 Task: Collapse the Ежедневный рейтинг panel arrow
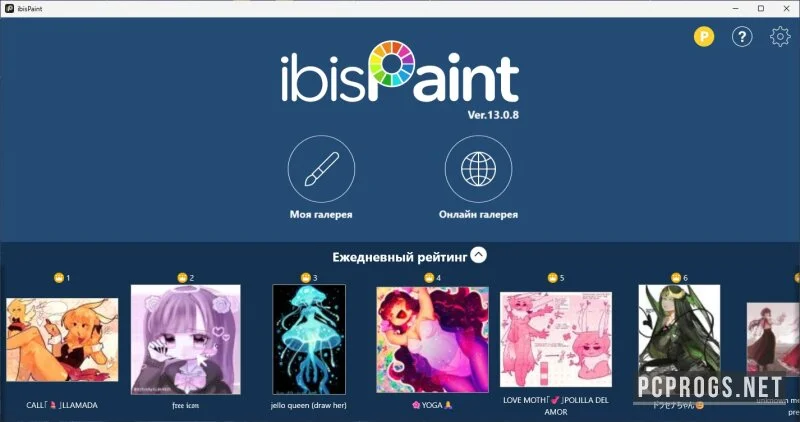tap(479, 255)
